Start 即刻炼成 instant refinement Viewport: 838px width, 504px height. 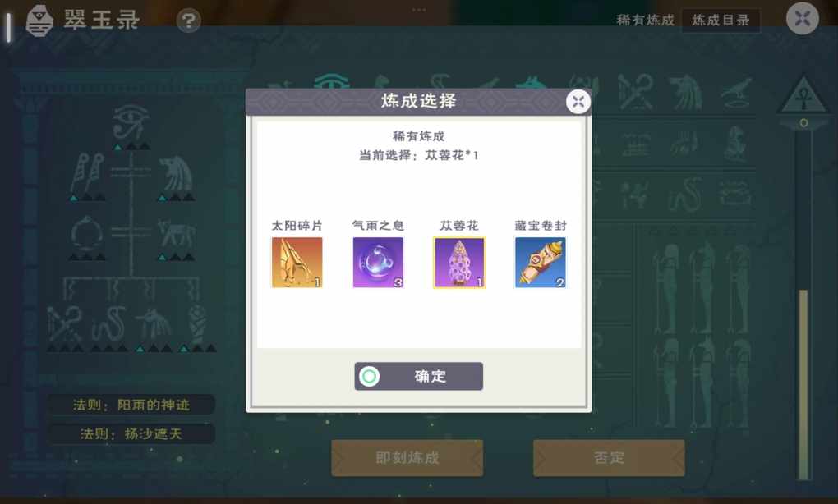tap(407, 457)
